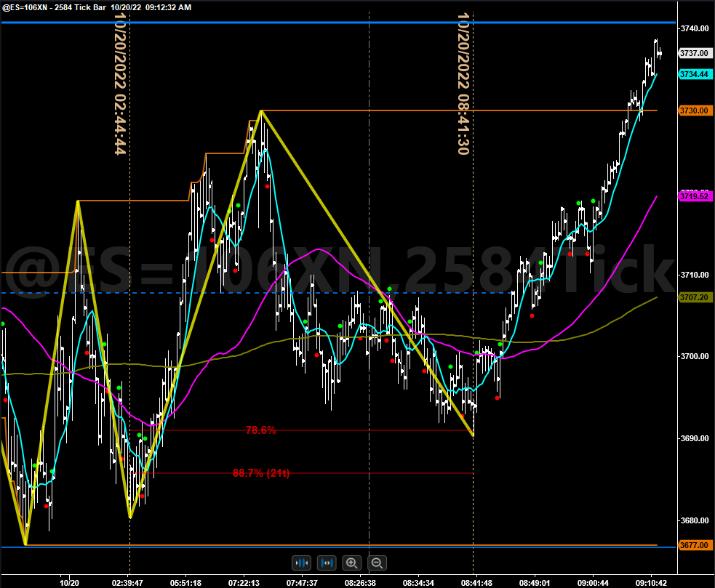Image resolution: width=715 pixels, height=588 pixels.
Task: Click the 3690.00 price axis value
Action: [x=695, y=438]
